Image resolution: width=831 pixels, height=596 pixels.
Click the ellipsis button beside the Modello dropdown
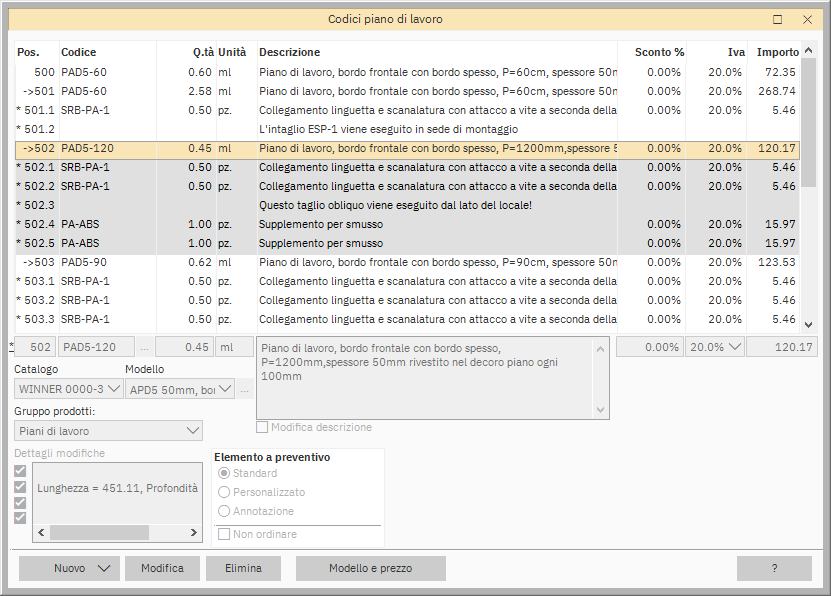click(244, 389)
